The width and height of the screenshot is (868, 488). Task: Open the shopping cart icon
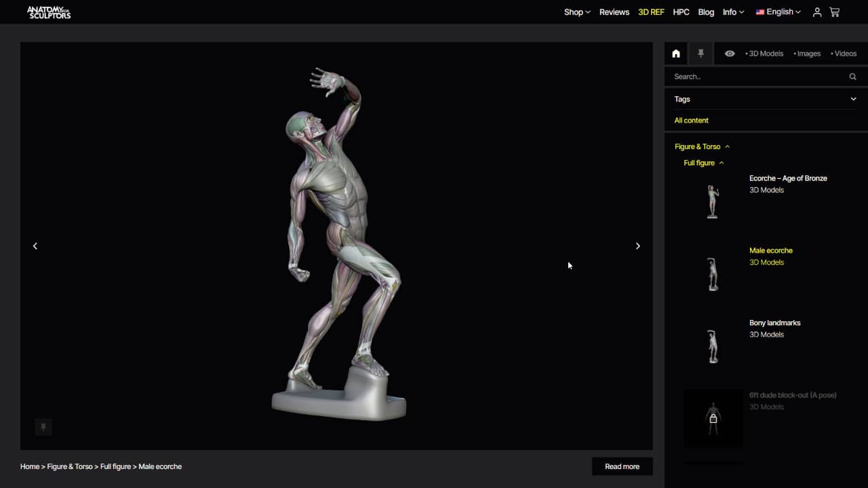click(834, 12)
